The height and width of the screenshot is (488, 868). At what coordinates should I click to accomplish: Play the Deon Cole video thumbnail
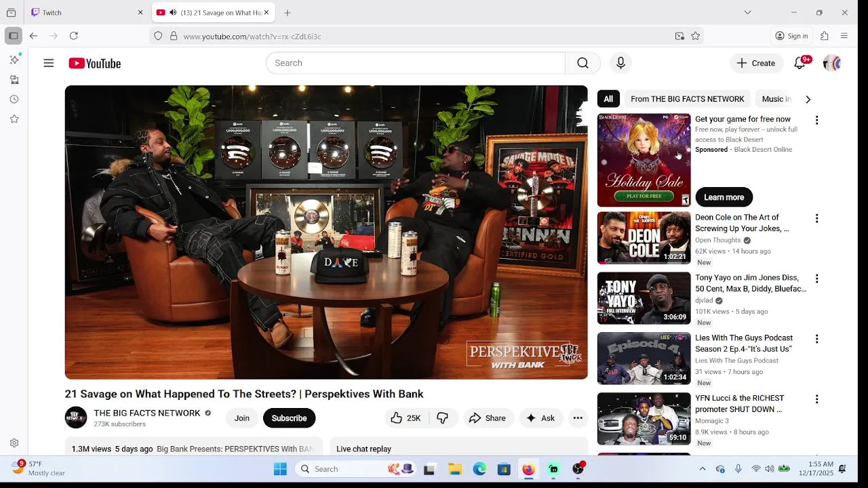(x=644, y=238)
